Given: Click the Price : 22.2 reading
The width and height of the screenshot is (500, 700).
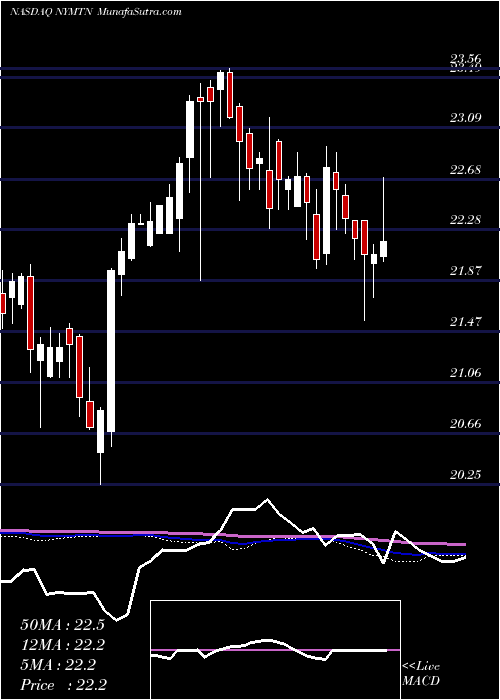Looking at the screenshot, I should coord(63,685).
